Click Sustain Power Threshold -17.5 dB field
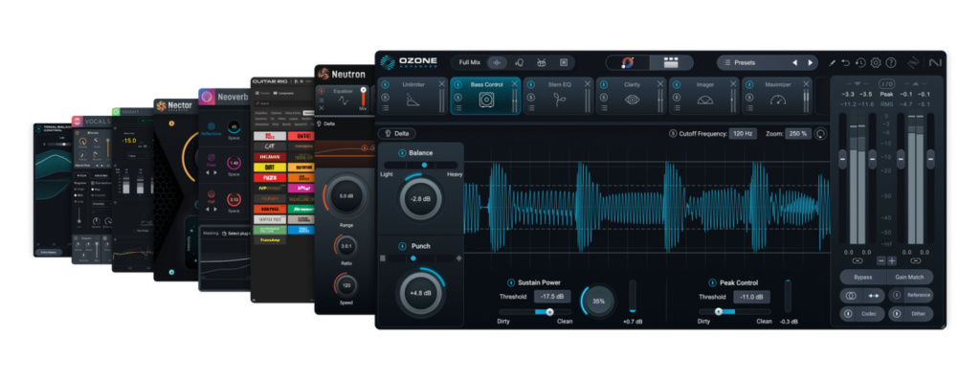The image size is (980, 382). tap(552, 297)
